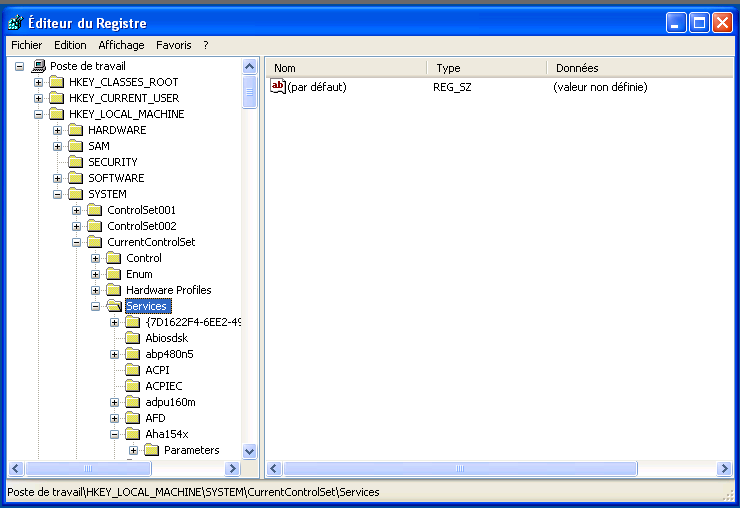The height and width of the screenshot is (508, 740).
Task: Click the REG_SZ type cell
Action: tap(452, 87)
